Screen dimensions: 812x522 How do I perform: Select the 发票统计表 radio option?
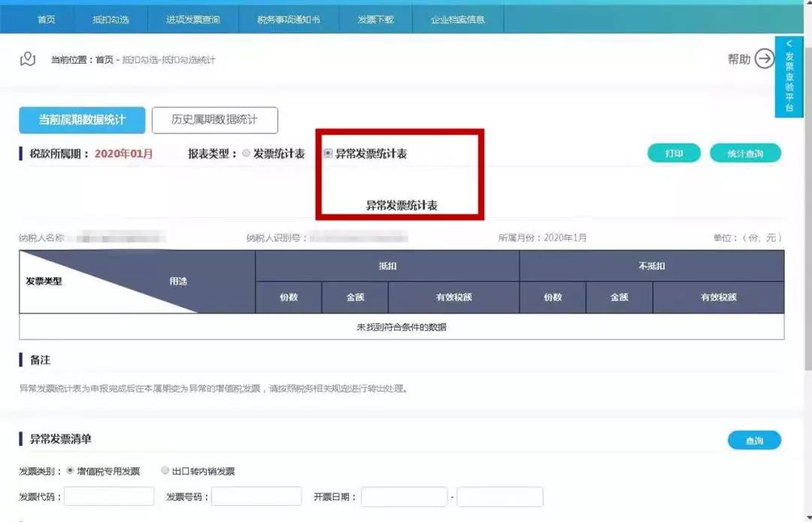pos(247,152)
